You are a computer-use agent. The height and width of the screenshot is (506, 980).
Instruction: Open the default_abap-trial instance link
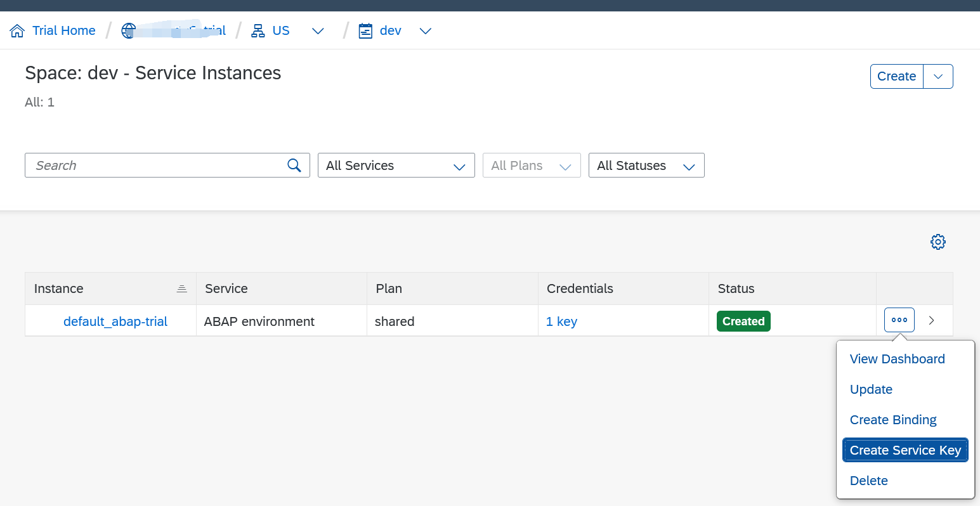[115, 321]
